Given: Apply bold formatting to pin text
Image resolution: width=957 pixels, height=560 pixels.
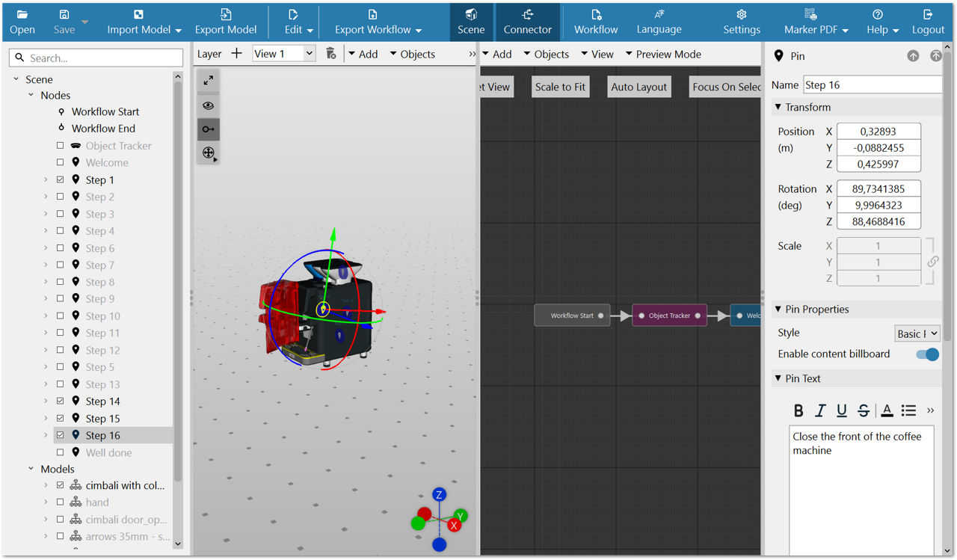Looking at the screenshot, I should point(798,410).
